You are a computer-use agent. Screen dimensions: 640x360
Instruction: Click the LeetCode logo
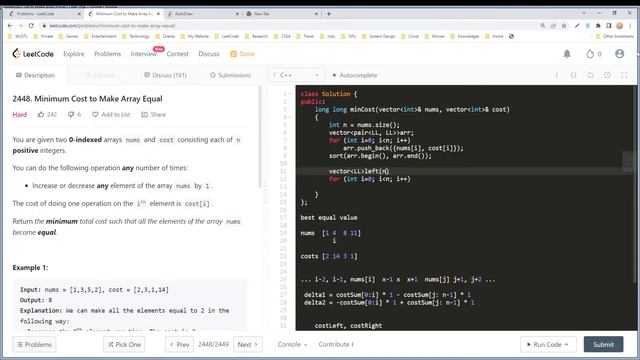(x=33, y=54)
